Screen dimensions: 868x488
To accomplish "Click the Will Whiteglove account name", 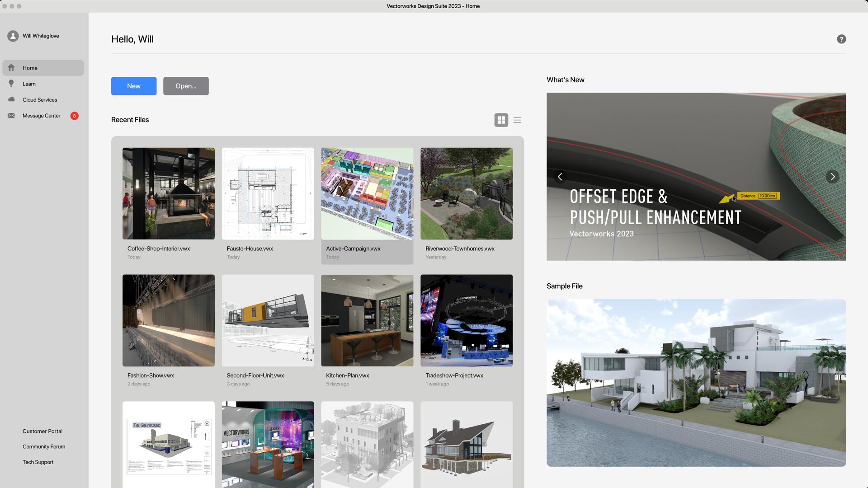I will (x=41, y=36).
